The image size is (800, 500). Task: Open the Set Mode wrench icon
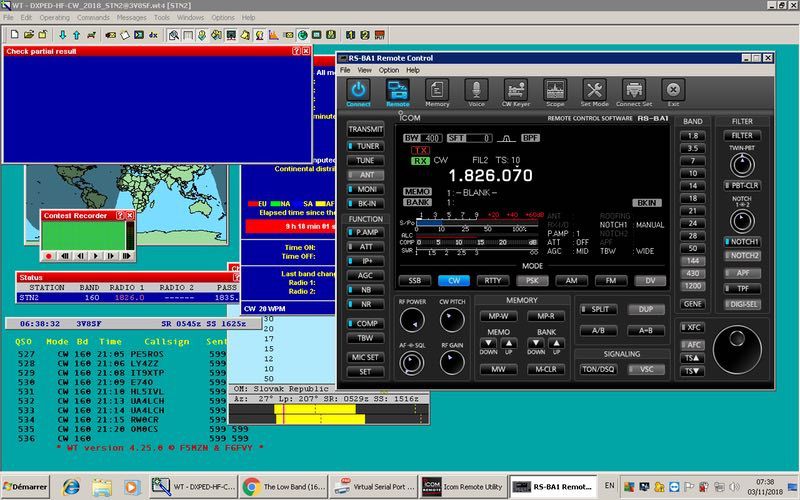(x=594, y=90)
